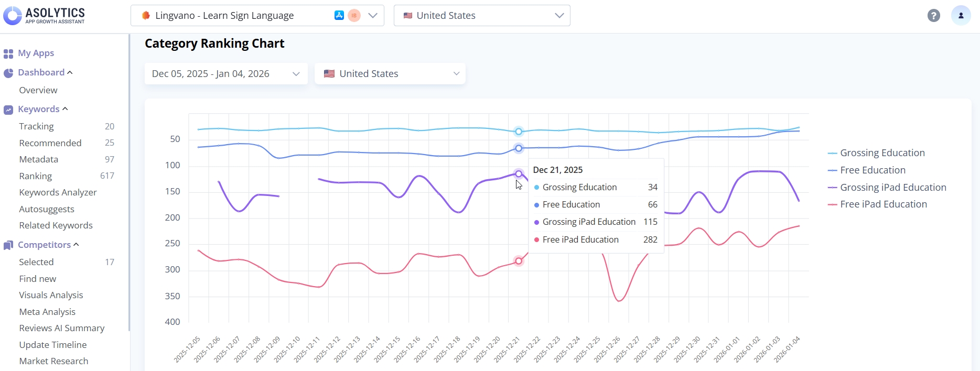Click the App Store icon beside Lingvano
The height and width of the screenshot is (371, 980).
click(339, 16)
